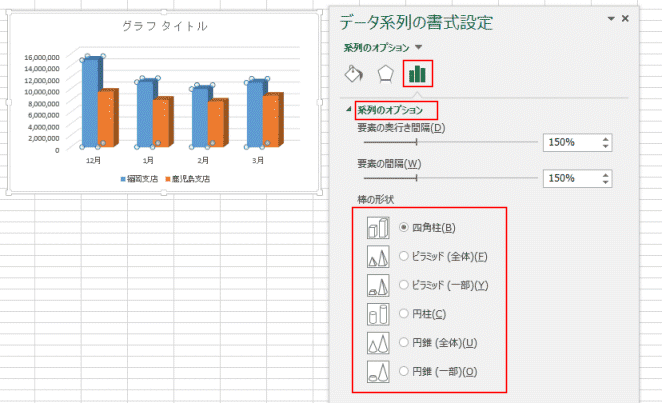Click the partial cone shape icon
Viewport: 662px width, 403px height.
(x=378, y=371)
